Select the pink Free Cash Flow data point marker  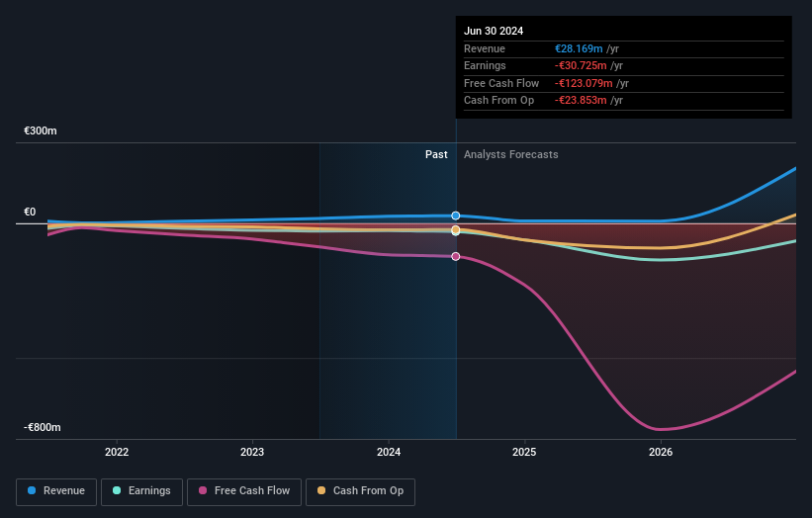click(x=456, y=257)
